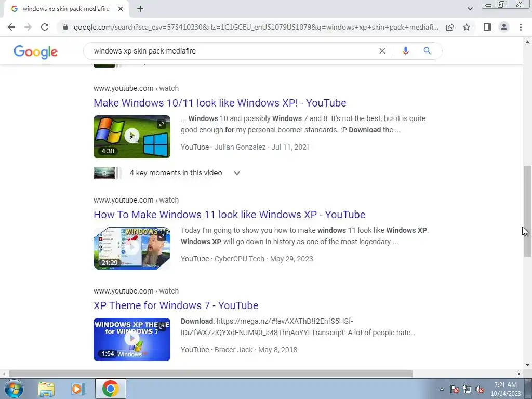532x399 pixels.
Task: Open the browser side panel
Action: click(x=487, y=27)
